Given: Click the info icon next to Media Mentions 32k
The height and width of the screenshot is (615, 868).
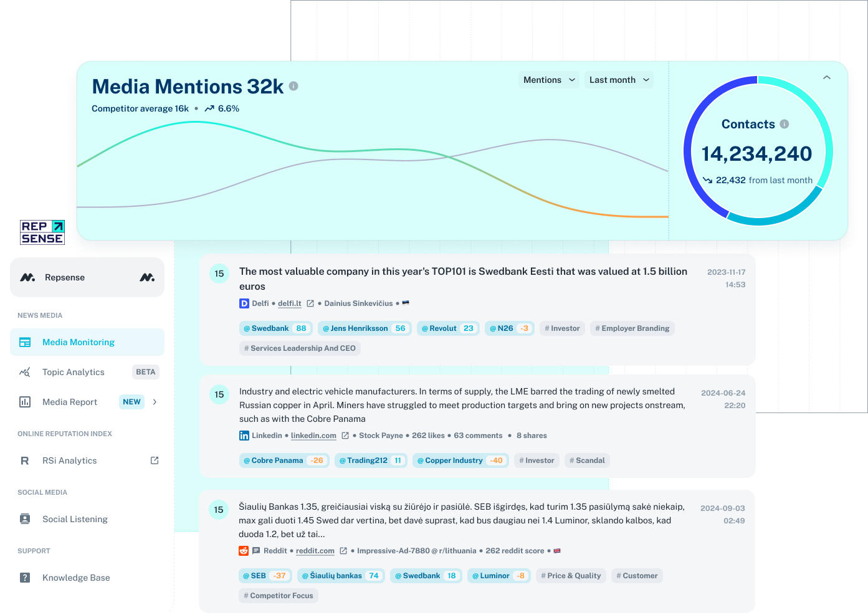Looking at the screenshot, I should pyautogui.click(x=293, y=86).
